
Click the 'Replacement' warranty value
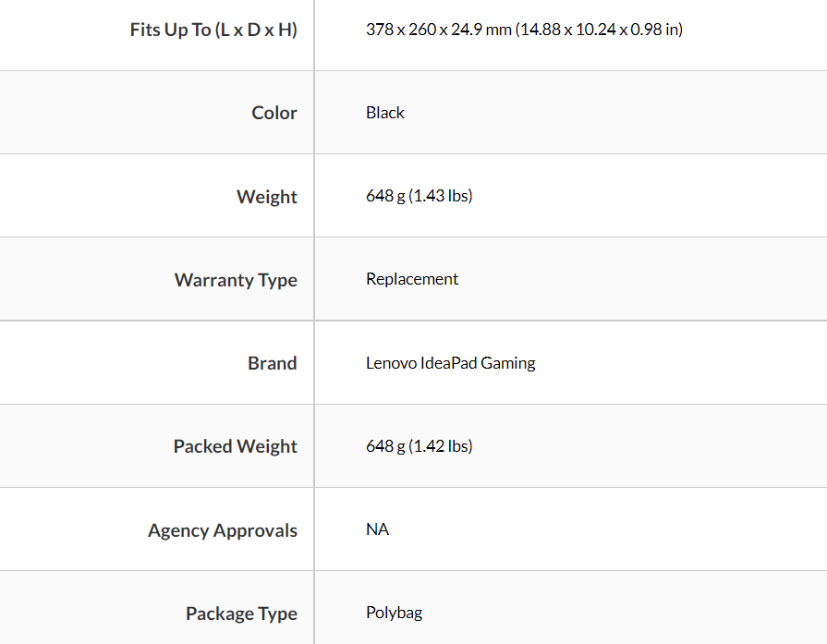click(412, 279)
